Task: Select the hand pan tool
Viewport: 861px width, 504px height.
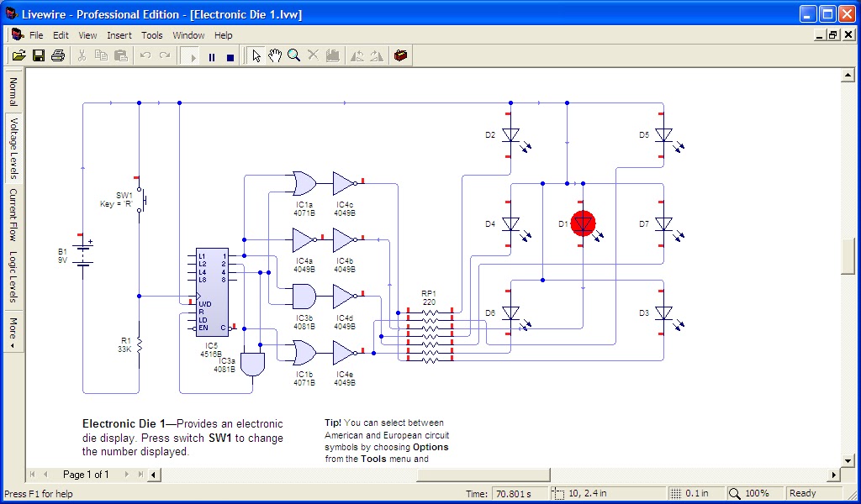Action: click(x=275, y=55)
